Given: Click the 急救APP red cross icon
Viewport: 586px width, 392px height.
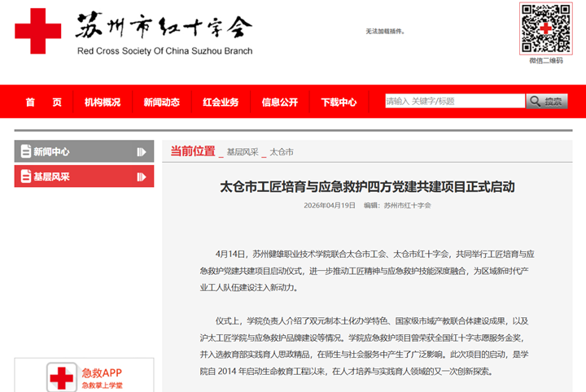Looking at the screenshot, I should tap(60, 377).
